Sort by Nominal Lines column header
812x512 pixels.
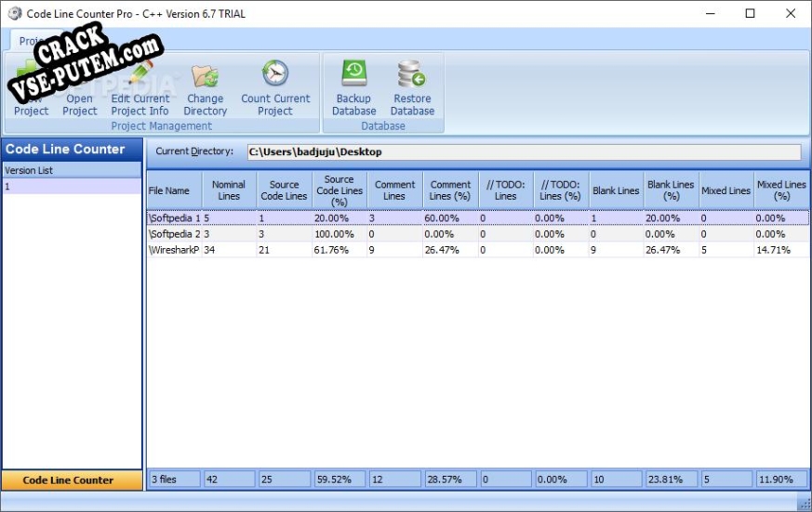pos(229,190)
